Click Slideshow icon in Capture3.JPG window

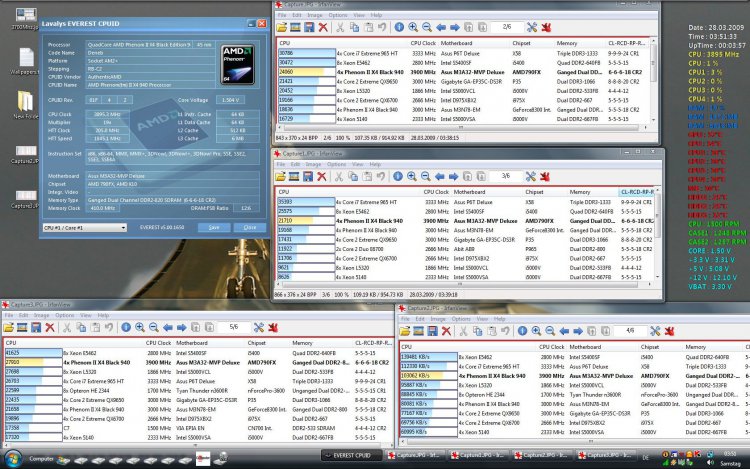22,327
